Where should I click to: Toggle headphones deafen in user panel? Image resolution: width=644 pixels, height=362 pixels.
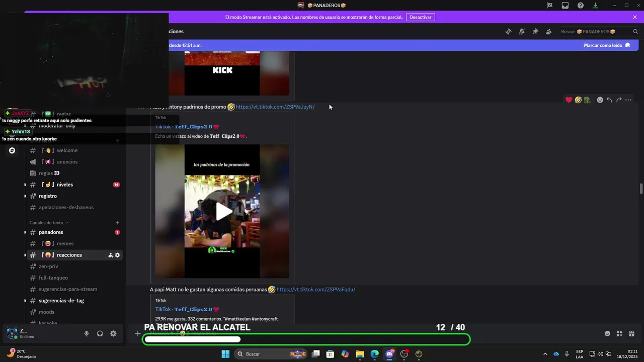pyautogui.click(x=100, y=333)
